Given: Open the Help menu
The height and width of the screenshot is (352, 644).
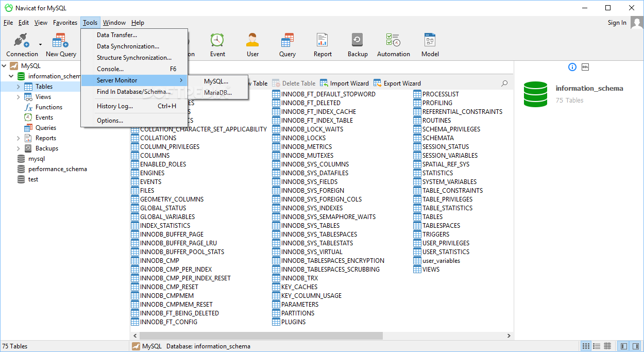Looking at the screenshot, I should point(138,23).
